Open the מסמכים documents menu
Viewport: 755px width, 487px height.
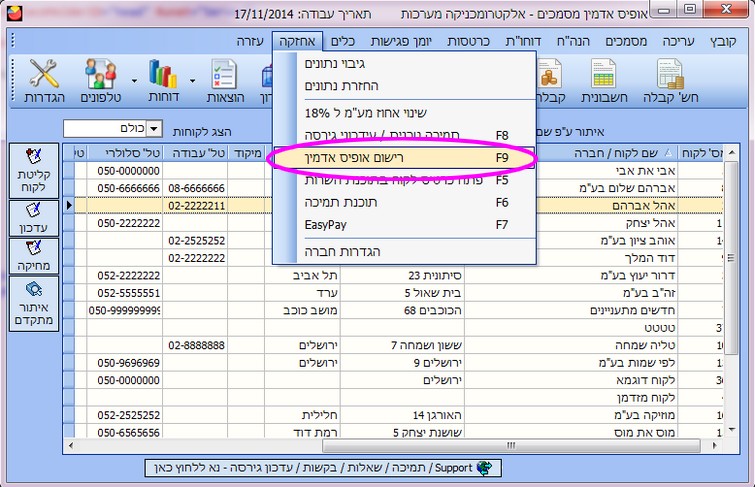(626, 41)
